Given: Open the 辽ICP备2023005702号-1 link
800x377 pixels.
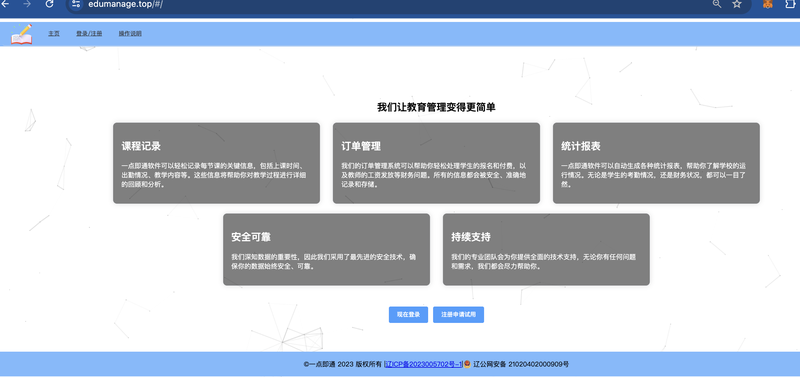Looking at the screenshot, I should (423, 364).
